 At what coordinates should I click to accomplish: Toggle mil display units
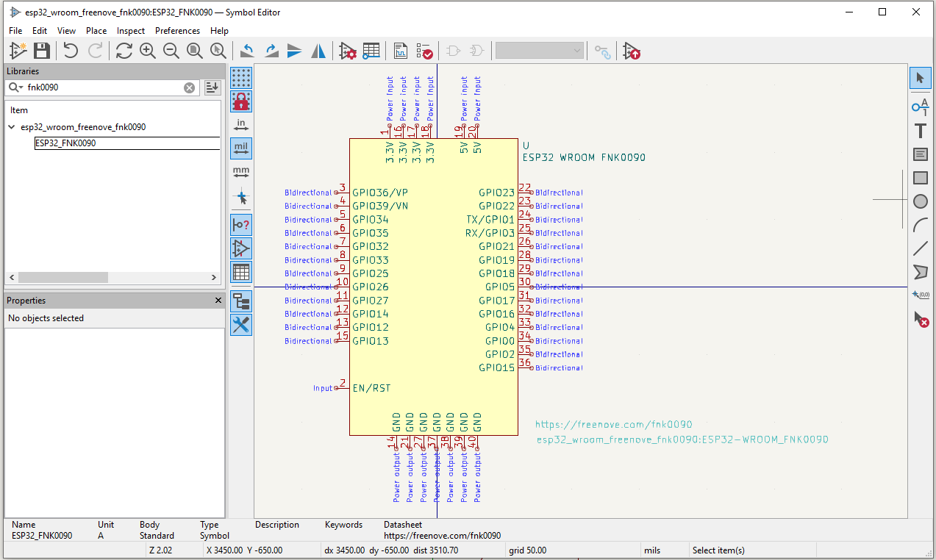[x=240, y=148]
